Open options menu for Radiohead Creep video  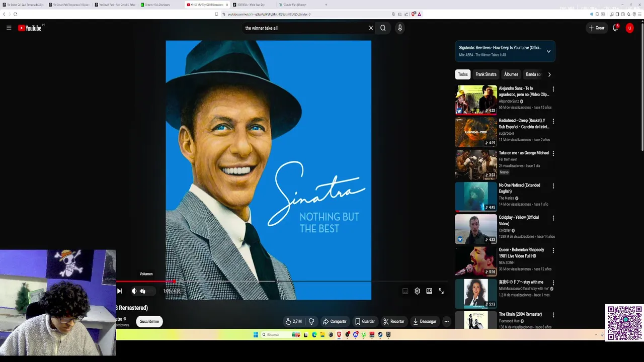pyautogui.click(x=553, y=121)
